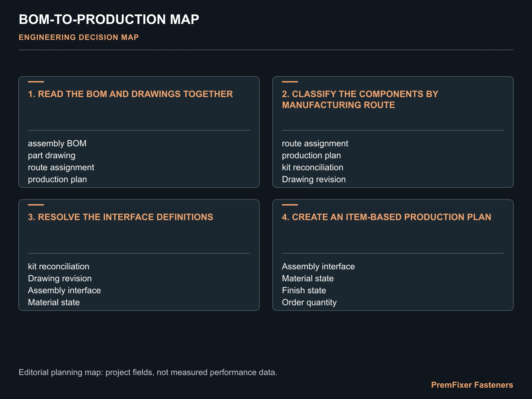This screenshot has height=399, width=532.
Task: Click "production plan" in card 1
Action: click(x=57, y=179)
